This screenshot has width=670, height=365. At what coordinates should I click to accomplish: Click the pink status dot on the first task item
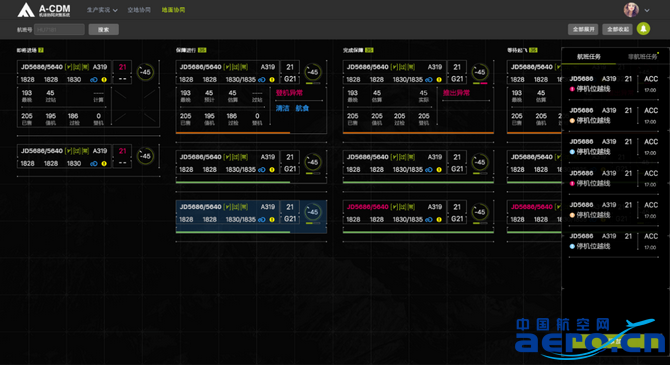(x=572, y=89)
